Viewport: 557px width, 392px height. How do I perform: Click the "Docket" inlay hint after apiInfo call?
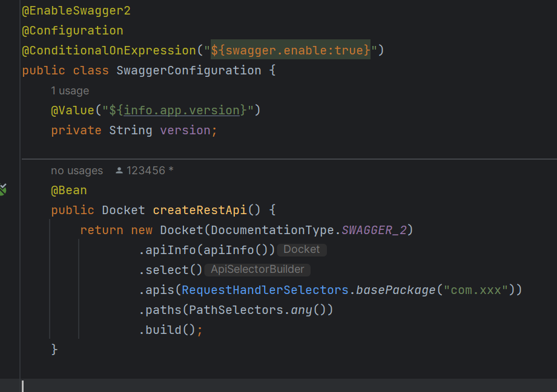(x=302, y=249)
